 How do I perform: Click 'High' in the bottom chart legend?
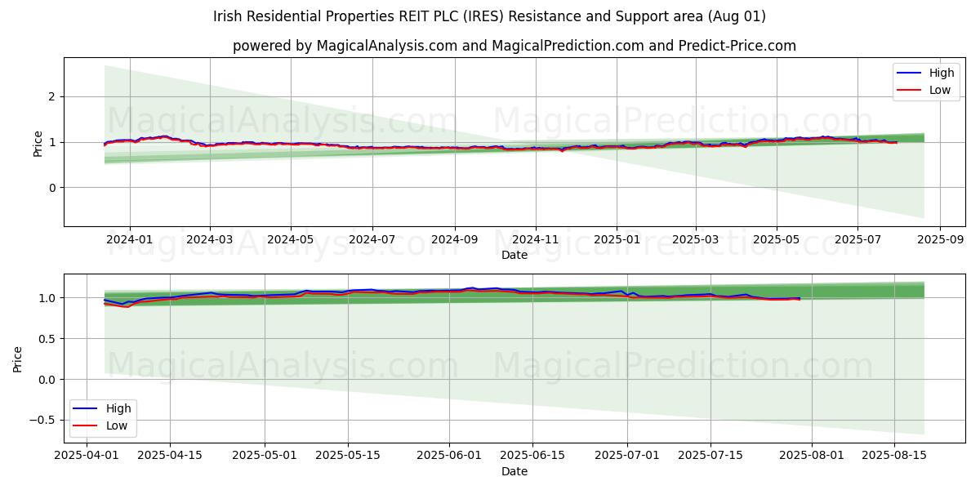point(118,408)
